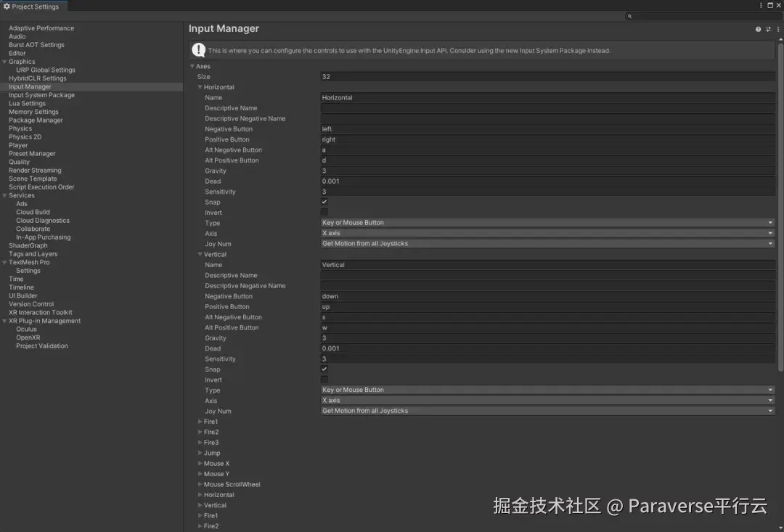Viewport: 784px width, 532px height.
Task: Collapse the XR Plug-in Management section
Action: point(5,321)
